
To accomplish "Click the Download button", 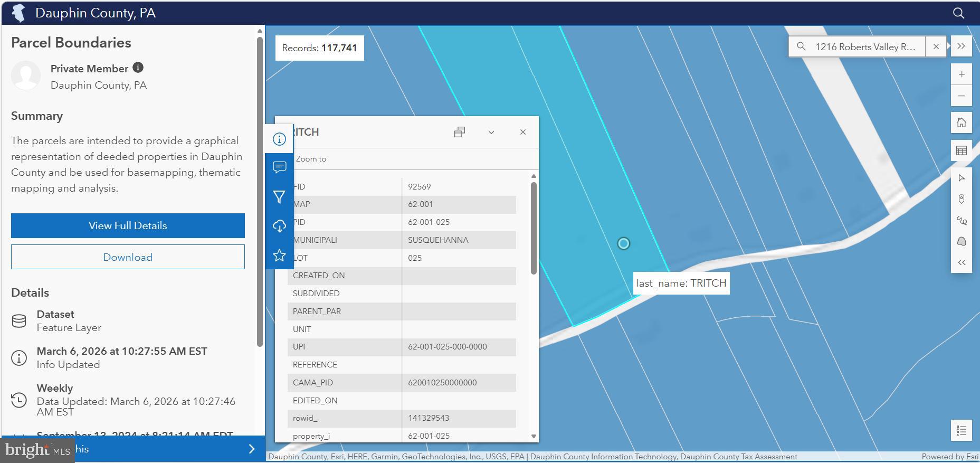I will 128,257.
